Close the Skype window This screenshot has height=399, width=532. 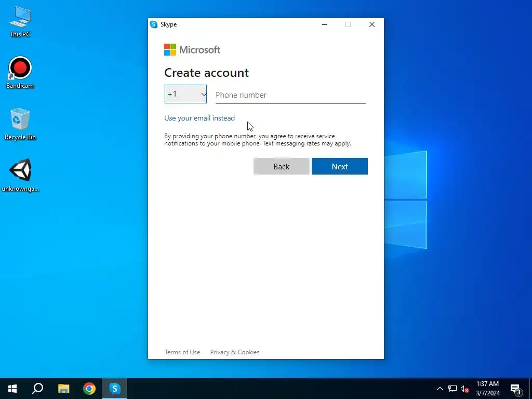[x=372, y=24]
